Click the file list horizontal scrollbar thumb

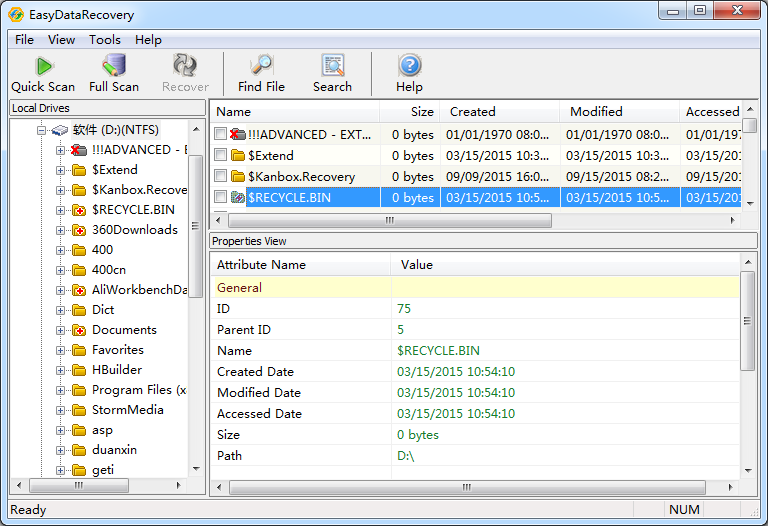click(390, 220)
